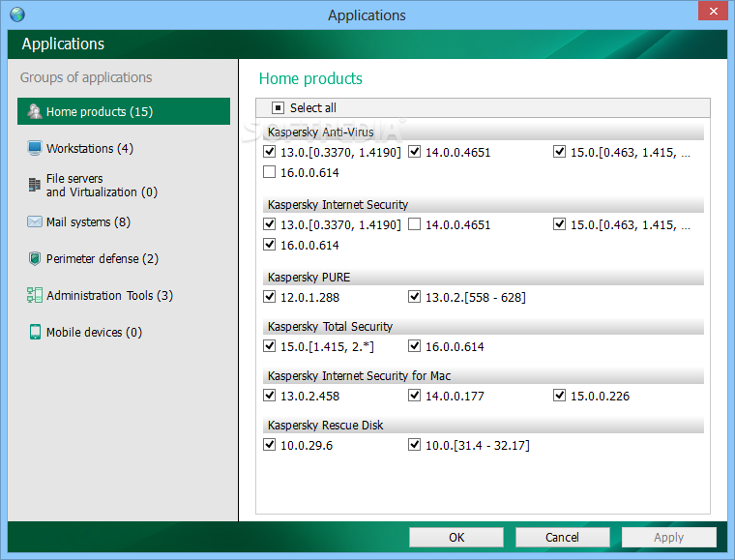Click the globe icon in title bar
Screen dimensions: 735x560
[17, 15]
